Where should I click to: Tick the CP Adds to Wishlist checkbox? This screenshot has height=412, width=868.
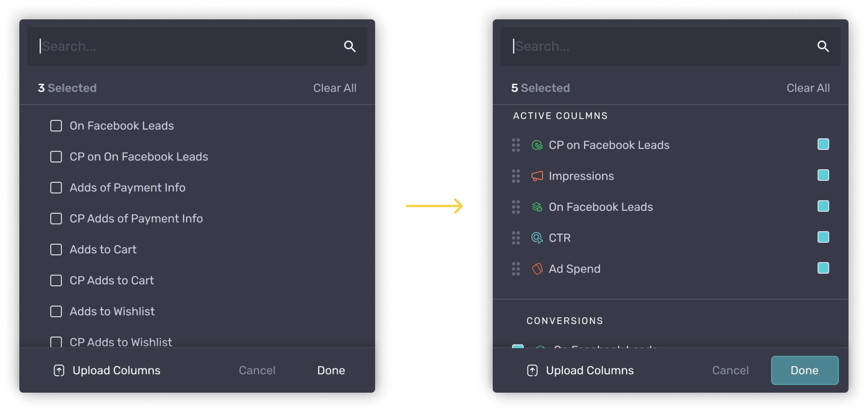click(x=56, y=342)
